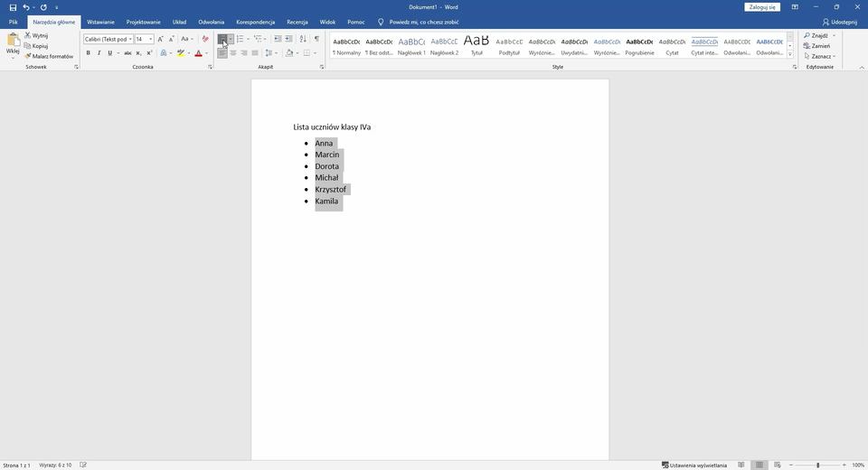Image resolution: width=868 pixels, height=470 pixels.
Task: Toggle Italic formatting
Action: point(99,53)
